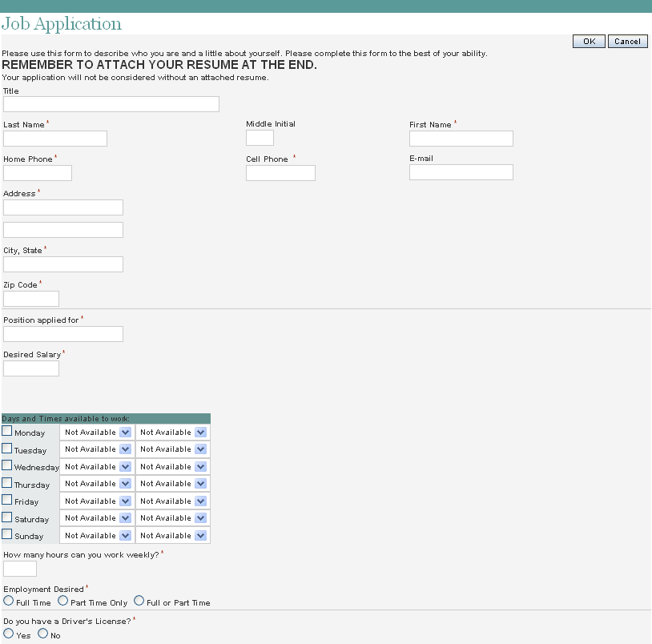
Task: Open Friday's second availability dropdown
Action: click(173, 501)
